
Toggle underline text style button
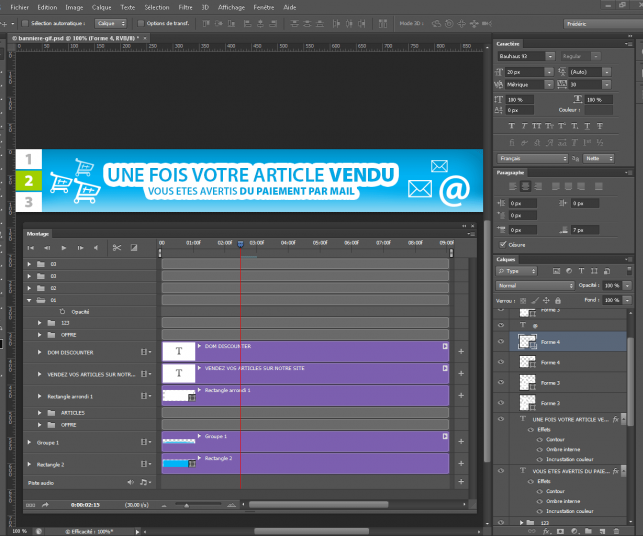pyautogui.click(x=587, y=126)
